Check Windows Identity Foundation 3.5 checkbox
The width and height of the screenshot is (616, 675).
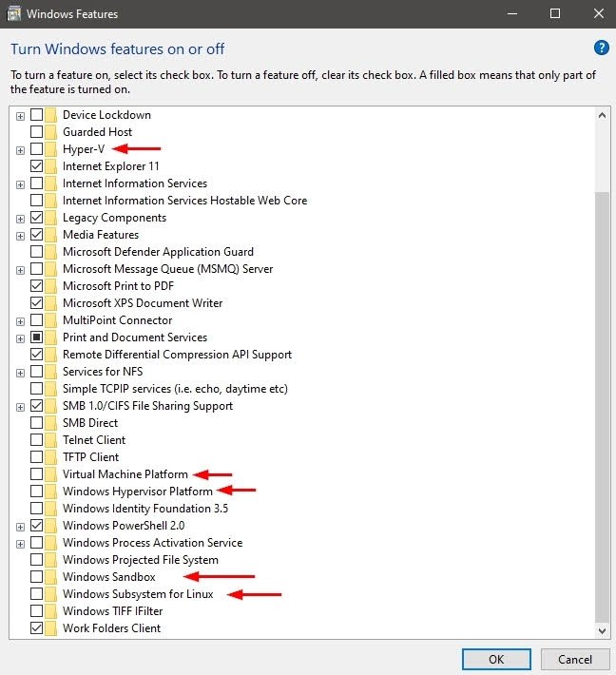[36, 508]
